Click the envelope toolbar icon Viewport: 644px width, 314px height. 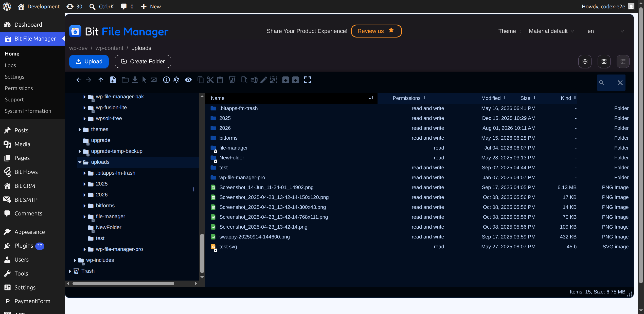[x=154, y=80]
